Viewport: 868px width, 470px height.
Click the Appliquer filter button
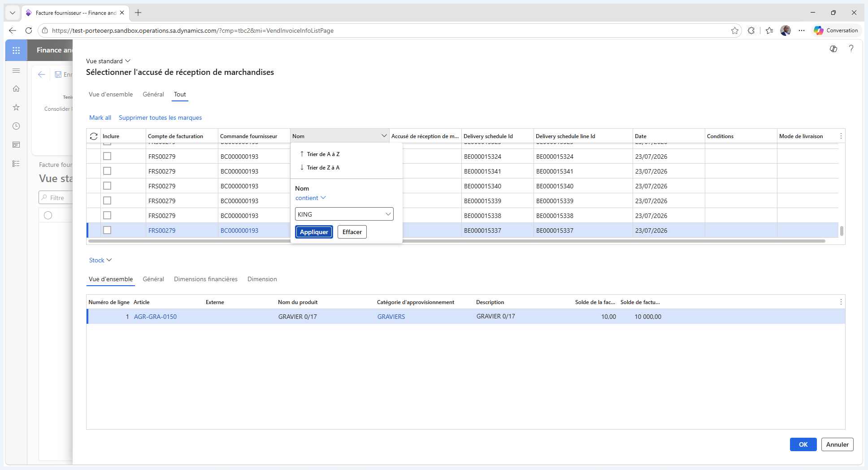(x=314, y=232)
